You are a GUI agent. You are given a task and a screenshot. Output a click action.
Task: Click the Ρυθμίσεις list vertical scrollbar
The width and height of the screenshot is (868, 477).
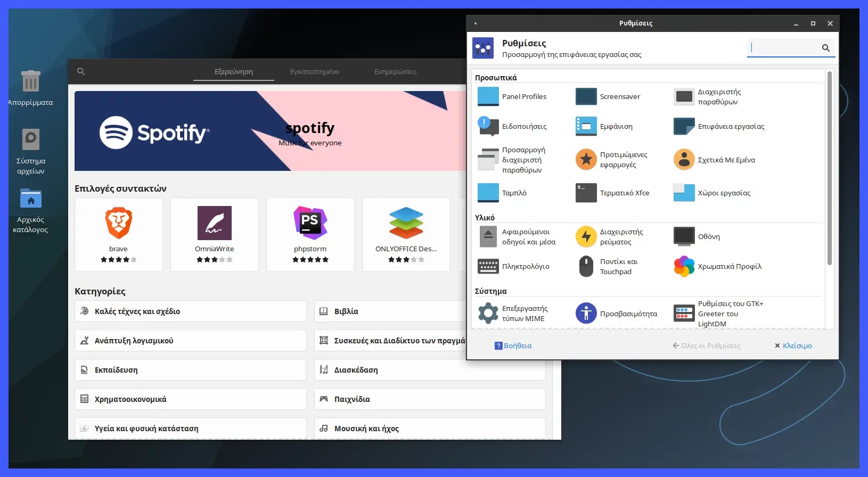point(829,168)
